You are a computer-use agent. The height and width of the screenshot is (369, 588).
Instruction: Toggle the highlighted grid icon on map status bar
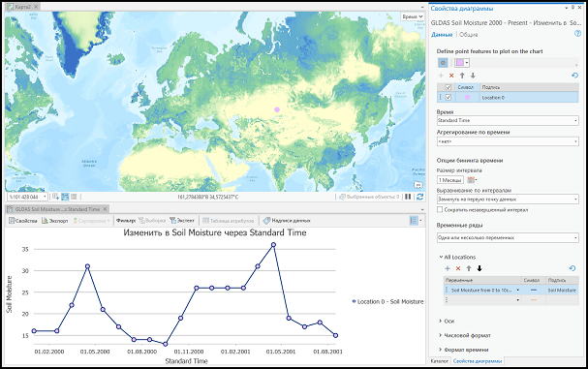65,197
